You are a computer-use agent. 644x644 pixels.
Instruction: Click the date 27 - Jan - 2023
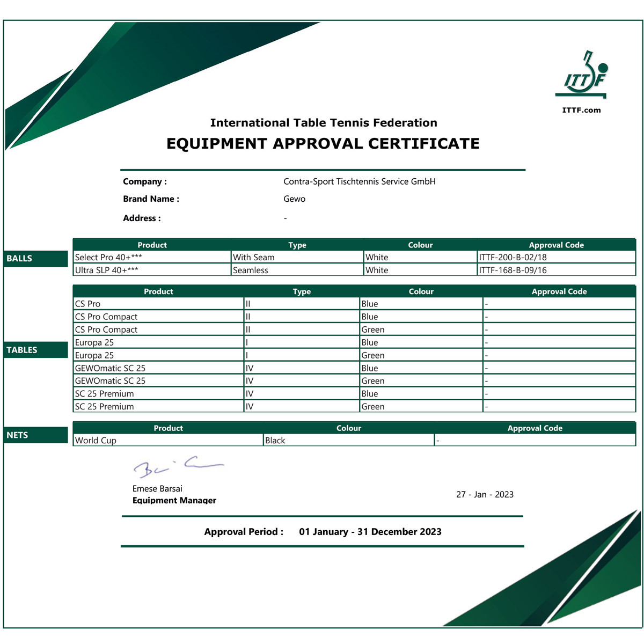(485, 494)
